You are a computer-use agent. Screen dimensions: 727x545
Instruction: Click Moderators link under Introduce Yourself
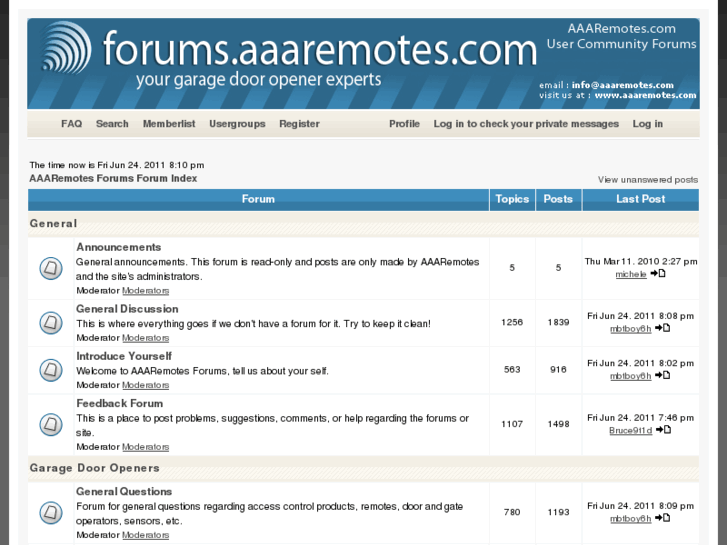tap(146, 385)
